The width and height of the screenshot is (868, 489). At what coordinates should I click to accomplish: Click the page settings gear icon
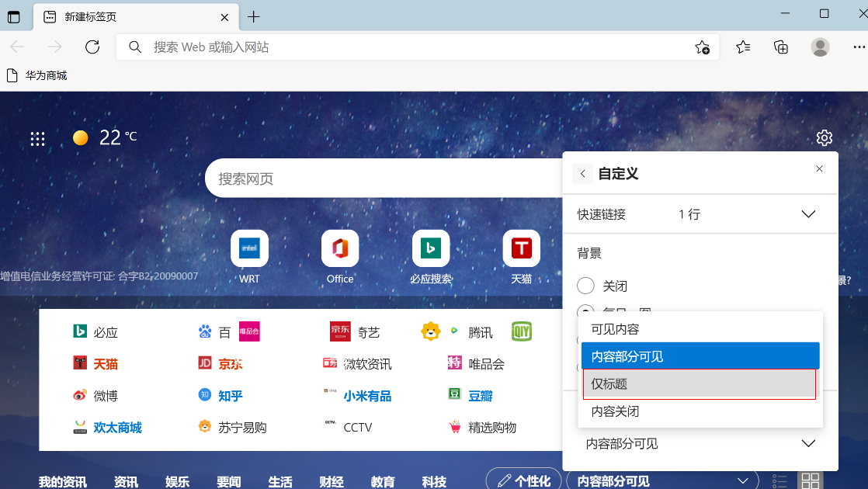(824, 138)
